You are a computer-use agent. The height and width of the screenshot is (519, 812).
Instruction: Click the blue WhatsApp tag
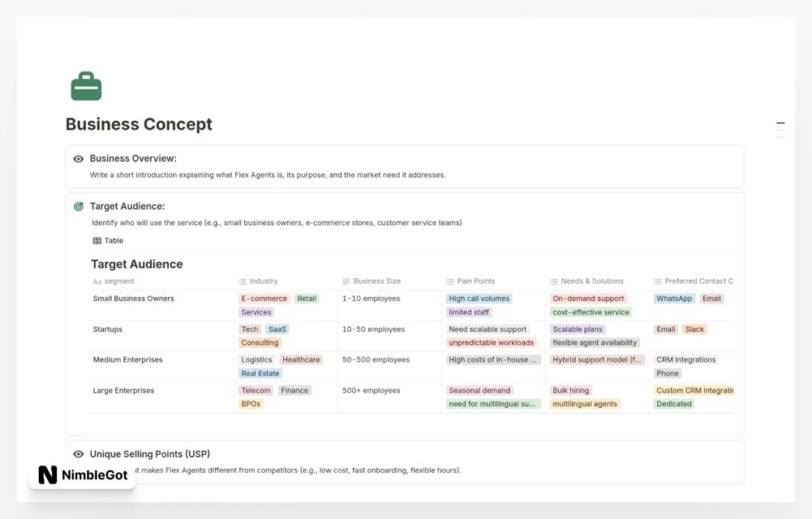674,299
